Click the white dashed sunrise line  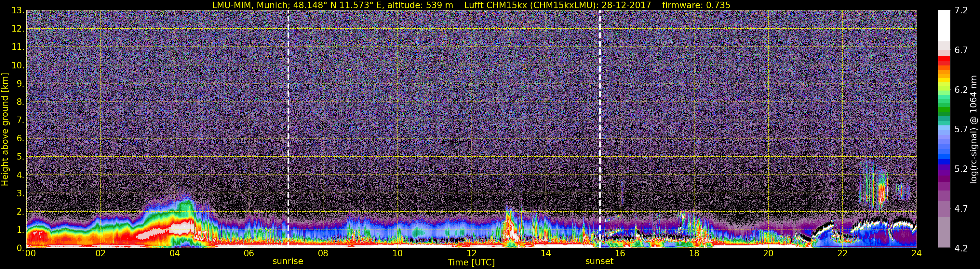click(x=288, y=129)
